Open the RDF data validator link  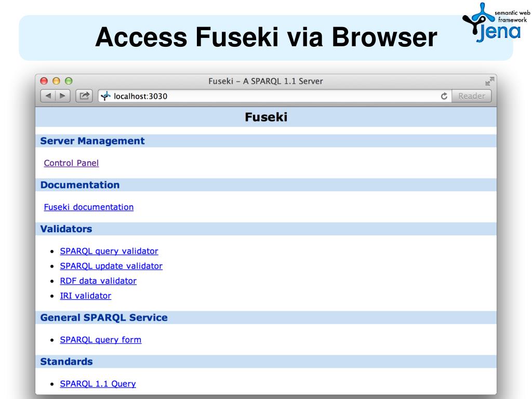[x=98, y=281]
